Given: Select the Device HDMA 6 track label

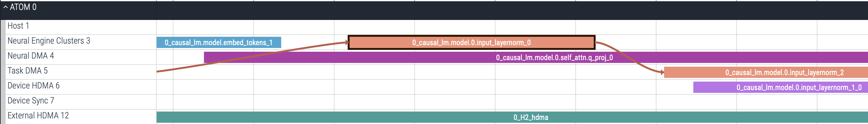Looking at the screenshot, I should [33, 86].
